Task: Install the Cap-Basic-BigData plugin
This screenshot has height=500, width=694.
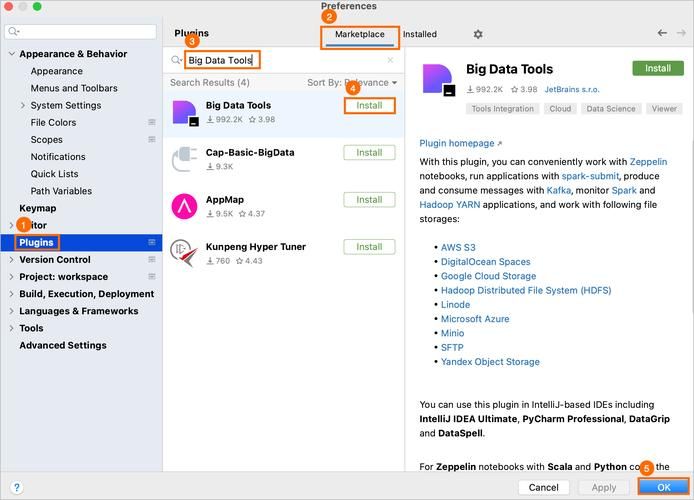Action: [369, 153]
